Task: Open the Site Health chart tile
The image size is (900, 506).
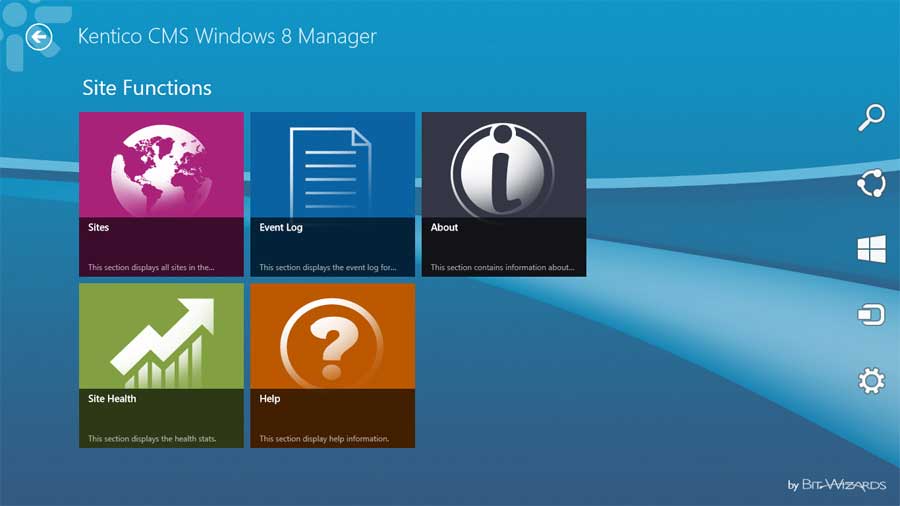Action: (161, 365)
